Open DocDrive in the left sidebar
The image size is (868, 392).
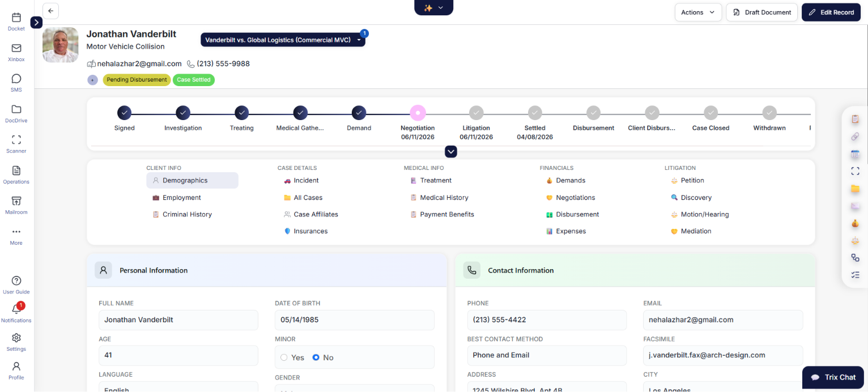click(16, 113)
